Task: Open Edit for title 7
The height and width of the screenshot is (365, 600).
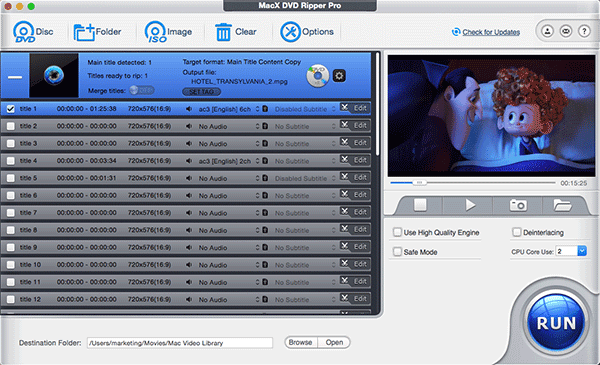Action: (x=355, y=212)
